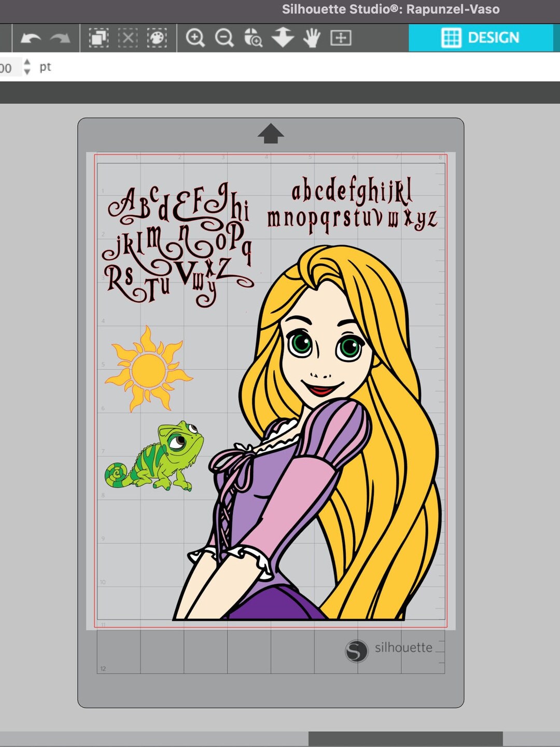
Task: Click the Copy selection icon
Action: coord(99,37)
